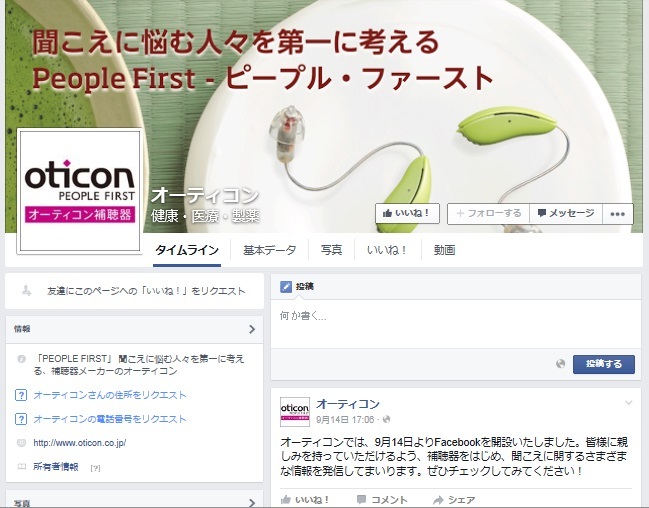The height and width of the screenshot is (508, 649).
Task: Open the three-dots more options menu
Action: coord(617,214)
